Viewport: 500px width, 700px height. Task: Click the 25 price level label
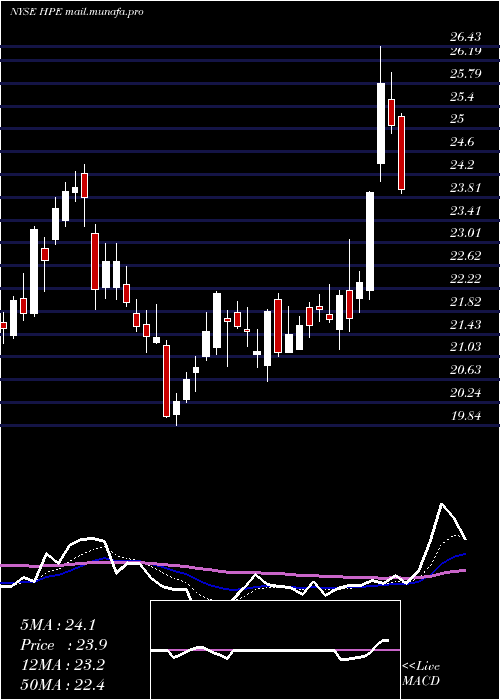(458, 119)
